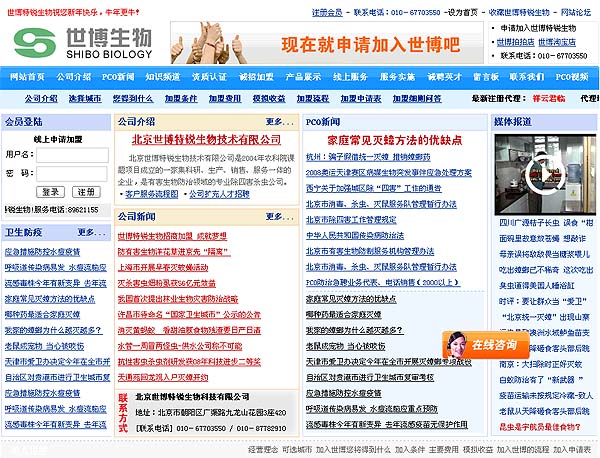Click 加盟流程 sub-navigation link
This screenshot has height=458, width=600.
(313, 99)
